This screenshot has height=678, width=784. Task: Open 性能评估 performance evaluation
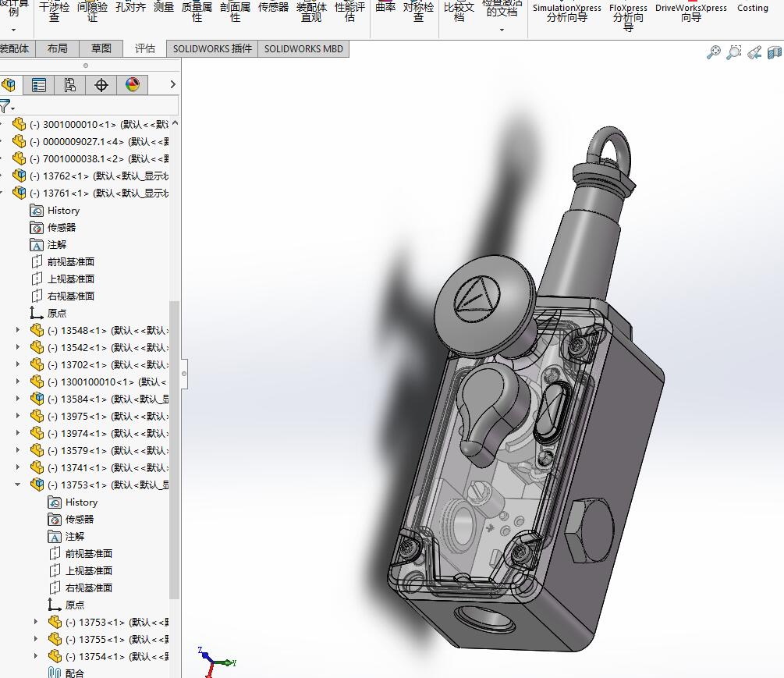350,12
